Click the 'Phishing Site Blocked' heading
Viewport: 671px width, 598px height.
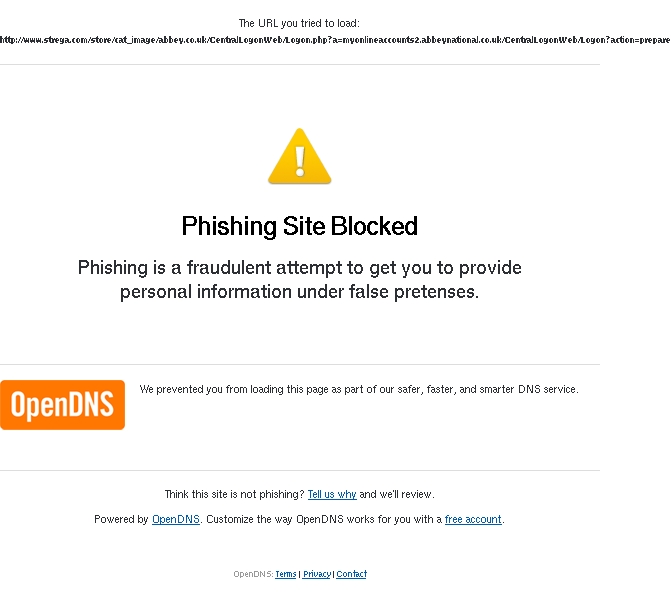[300, 226]
